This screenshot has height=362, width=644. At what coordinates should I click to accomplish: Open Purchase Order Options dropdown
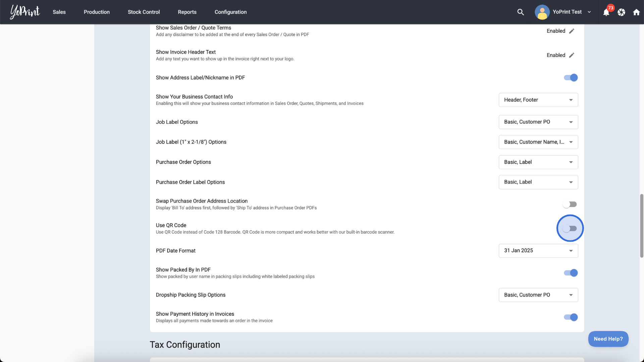pyautogui.click(x=538, y=162)
